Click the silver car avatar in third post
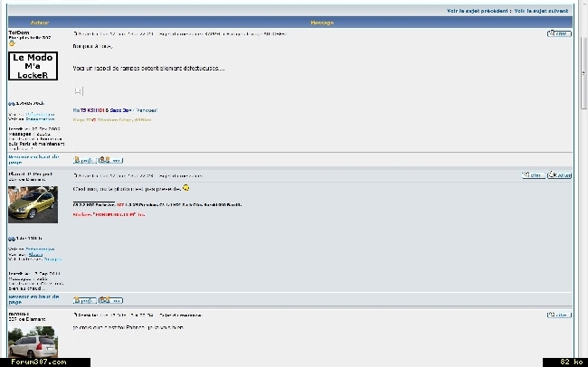The height and width of the screenshot is (367, 588). [33, 341]
